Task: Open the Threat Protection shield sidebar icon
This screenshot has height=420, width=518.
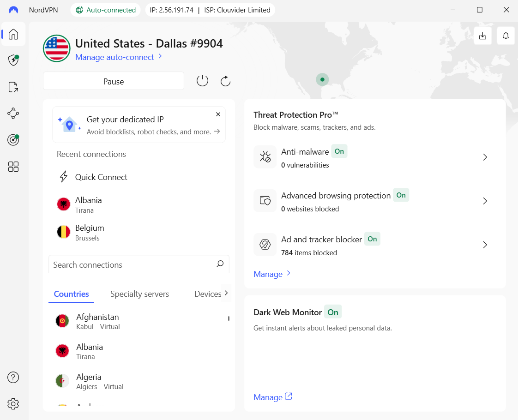Action: click(x=13, y=60)
